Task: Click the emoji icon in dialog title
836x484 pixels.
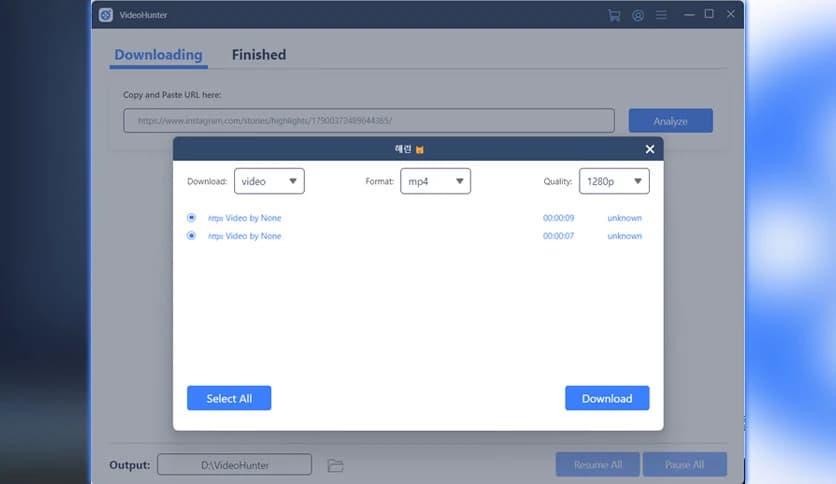Action: click(420, 150)
